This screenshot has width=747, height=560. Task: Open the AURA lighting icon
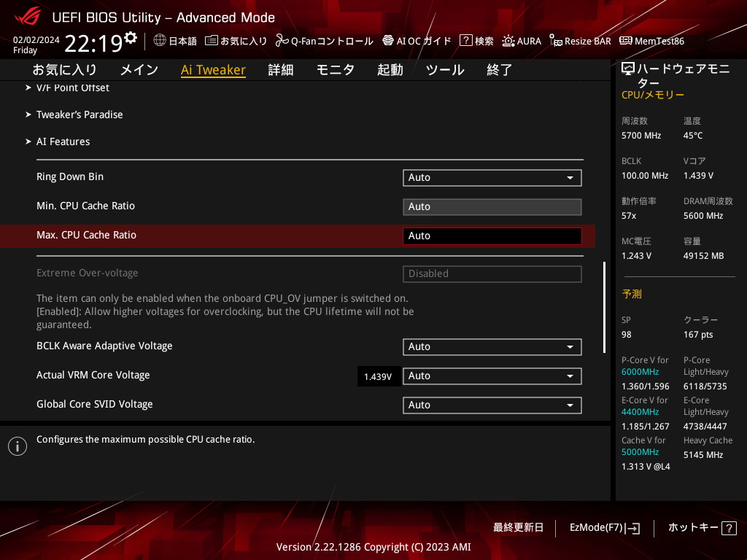point(508,41)
